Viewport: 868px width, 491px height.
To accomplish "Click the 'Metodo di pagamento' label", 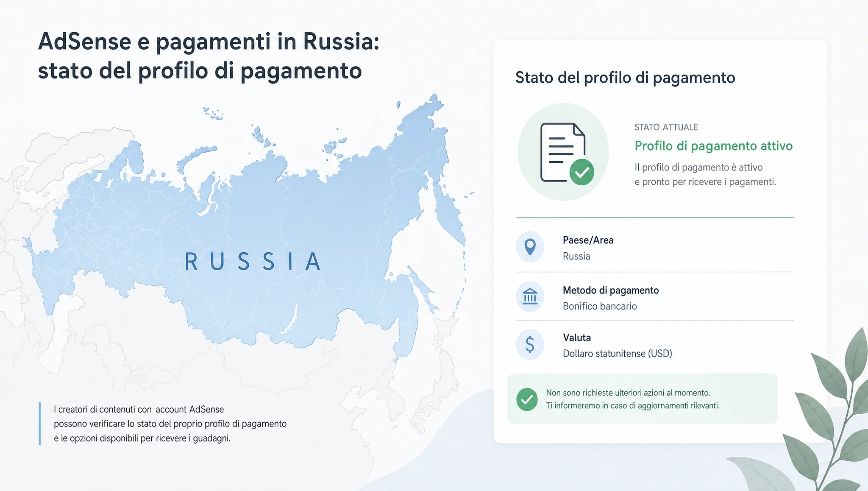I will 611,291.
